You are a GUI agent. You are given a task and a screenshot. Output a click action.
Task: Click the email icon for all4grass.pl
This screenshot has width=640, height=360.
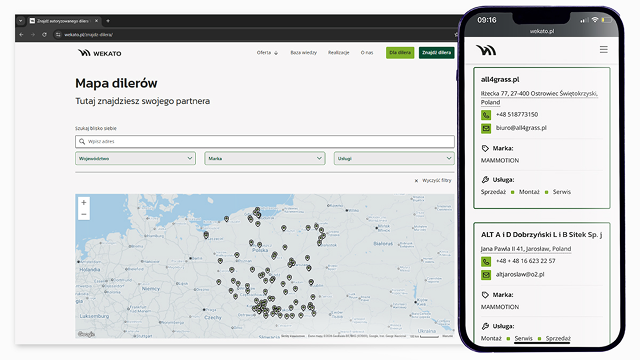click(486, 128)
